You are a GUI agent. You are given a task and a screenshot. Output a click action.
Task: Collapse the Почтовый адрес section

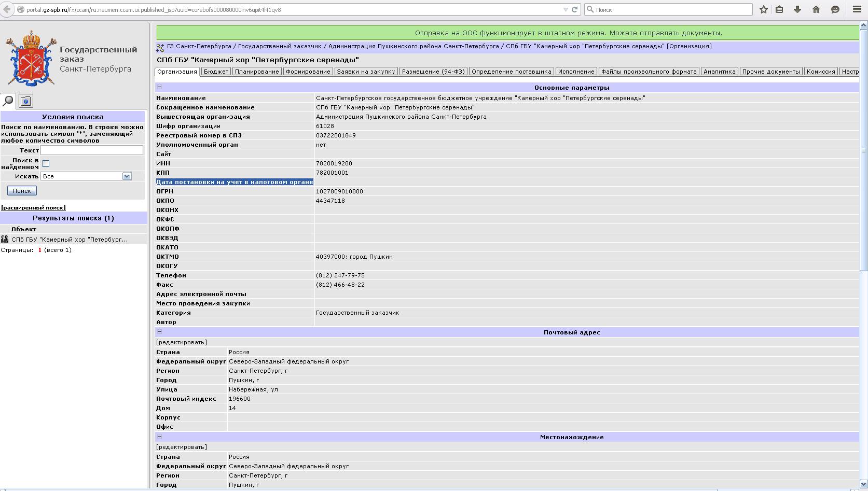coord(159,332)
